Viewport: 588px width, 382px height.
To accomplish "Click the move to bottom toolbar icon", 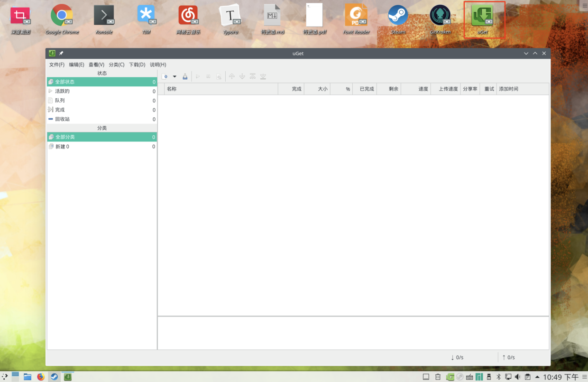I will 263,76.
